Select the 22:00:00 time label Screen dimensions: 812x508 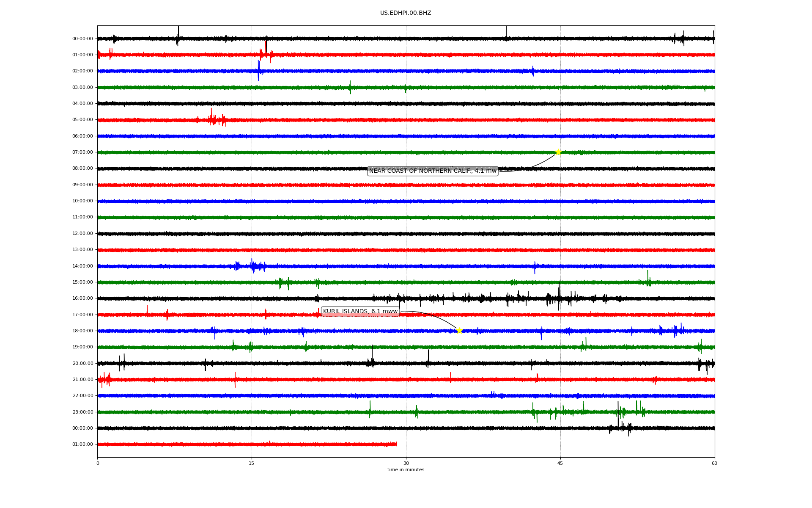82,396
